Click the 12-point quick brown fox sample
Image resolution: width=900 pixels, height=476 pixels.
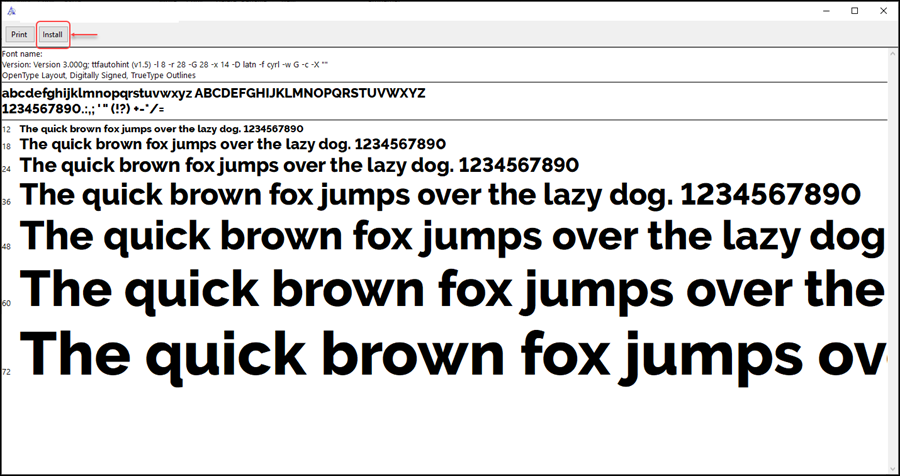point(161,129)
